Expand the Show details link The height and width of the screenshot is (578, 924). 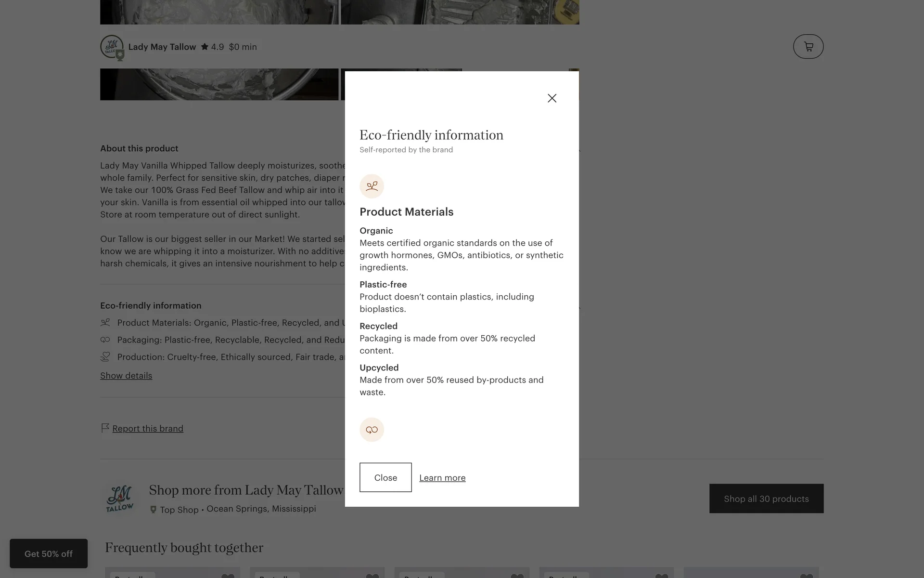tap(126, 376)
